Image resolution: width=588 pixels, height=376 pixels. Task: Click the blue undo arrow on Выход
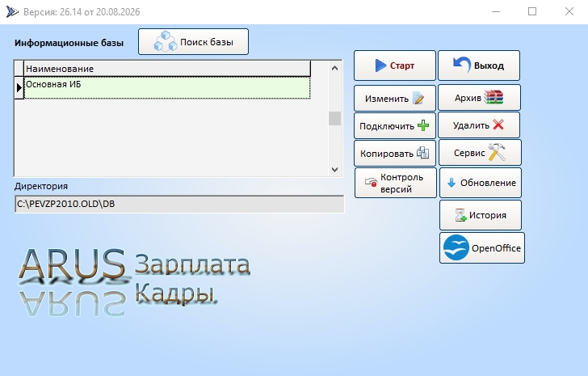462,65
